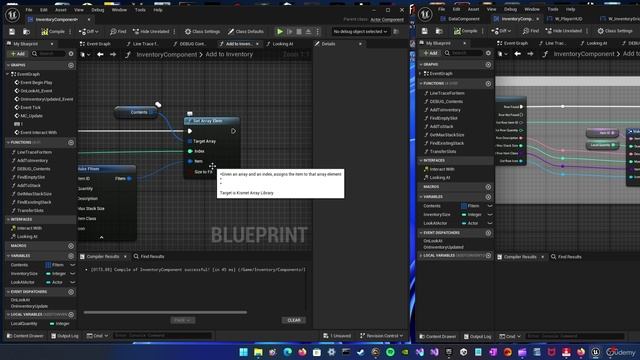This screenshot has width=640, height=360.
Task: Click the Contents variable node in graph
Action: click(136, 112)
